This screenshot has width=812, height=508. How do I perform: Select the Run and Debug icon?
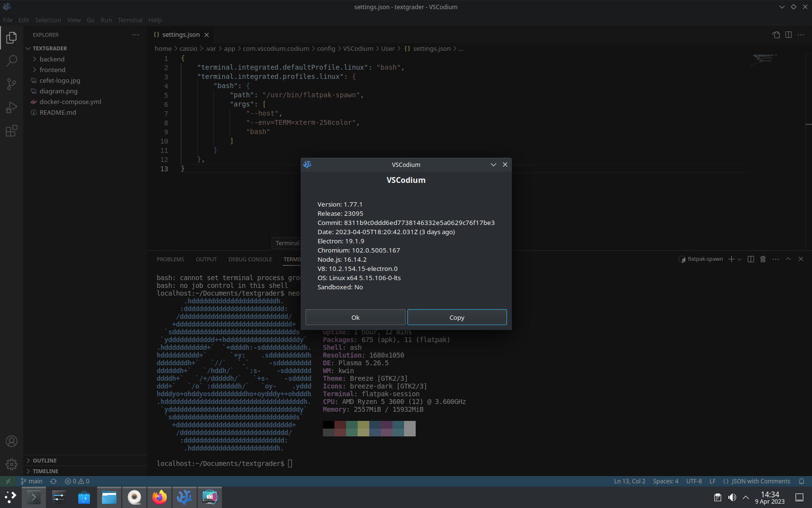pyautogui.click(x=11, y=107)
